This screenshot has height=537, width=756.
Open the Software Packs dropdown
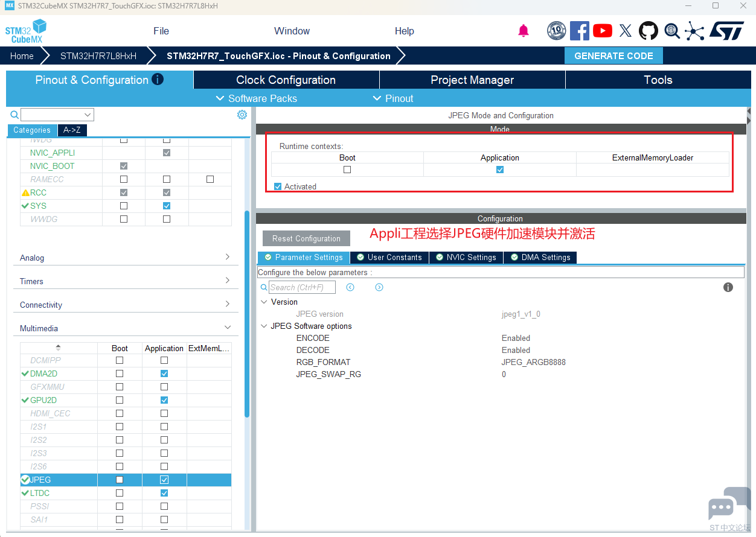pos(257,98)
